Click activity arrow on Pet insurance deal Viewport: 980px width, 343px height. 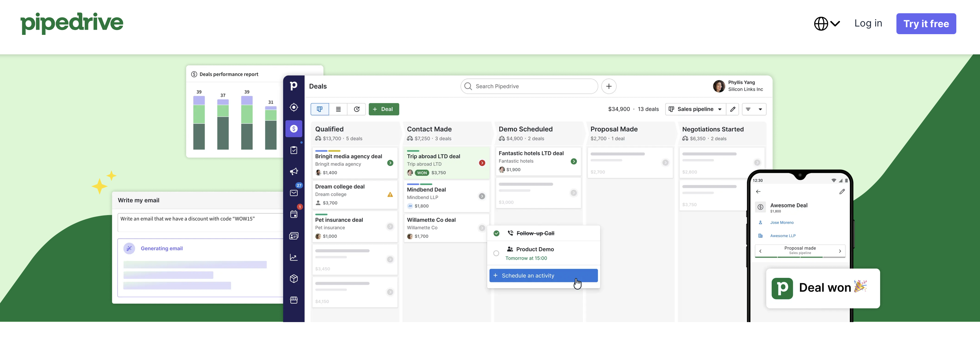pyautogui.click(x=390, y=227)
